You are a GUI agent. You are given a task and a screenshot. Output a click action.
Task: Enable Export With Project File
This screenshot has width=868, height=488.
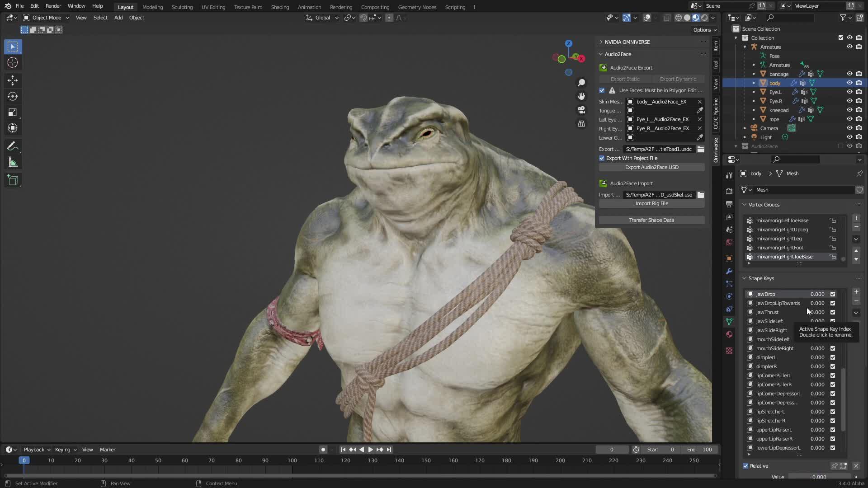[602, 158]
